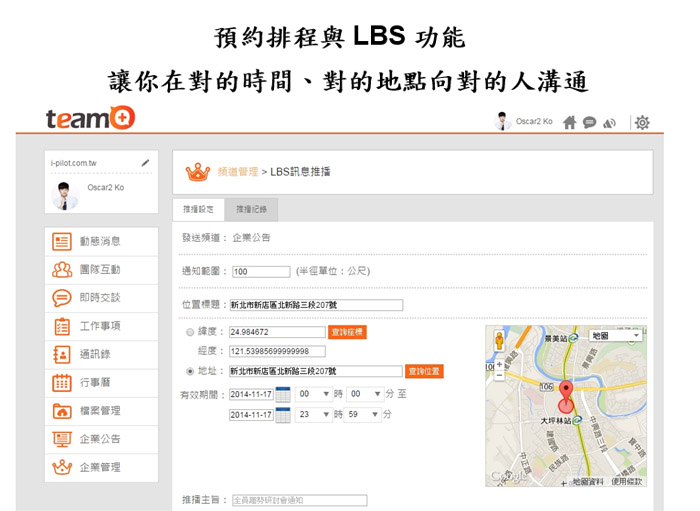The height and width of the screenshot is (511, 700).
Task: Open calendar picker for end date
Action: [283, 415]
